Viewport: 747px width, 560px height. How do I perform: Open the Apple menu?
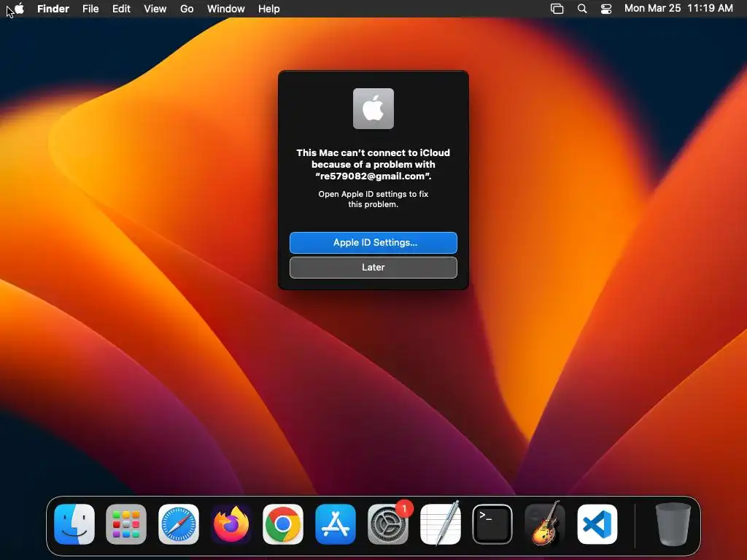[19, 9]
